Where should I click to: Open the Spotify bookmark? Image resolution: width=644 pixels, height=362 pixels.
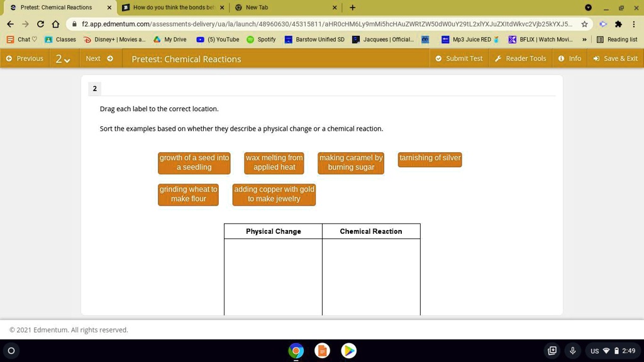click(x=258, y=39)
